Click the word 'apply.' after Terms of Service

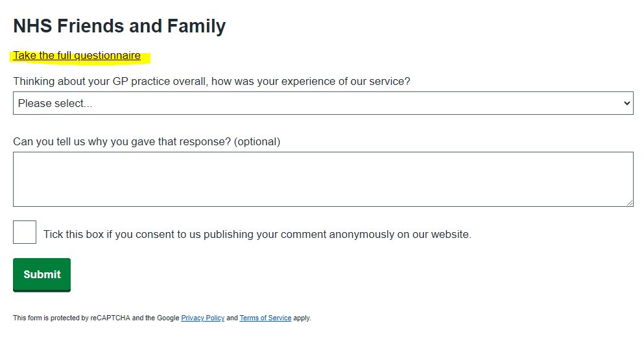[x=302, y=318]
